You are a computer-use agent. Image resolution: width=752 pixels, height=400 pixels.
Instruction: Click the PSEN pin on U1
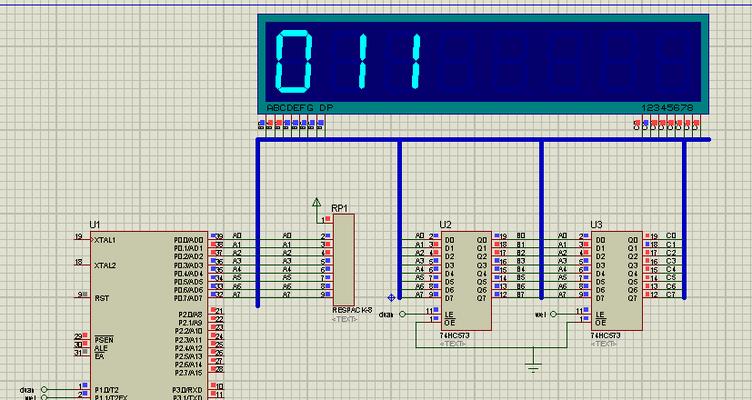coord(104,340)
